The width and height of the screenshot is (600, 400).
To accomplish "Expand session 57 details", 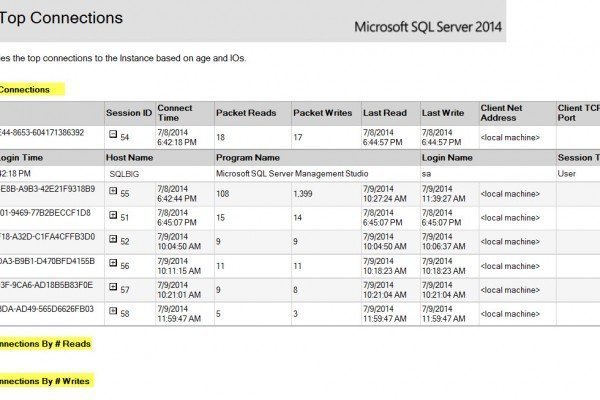I will click(113, 287).
